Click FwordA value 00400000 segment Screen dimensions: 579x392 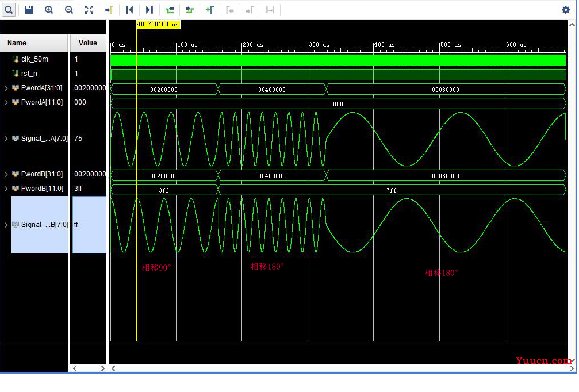tap(272, 90)
